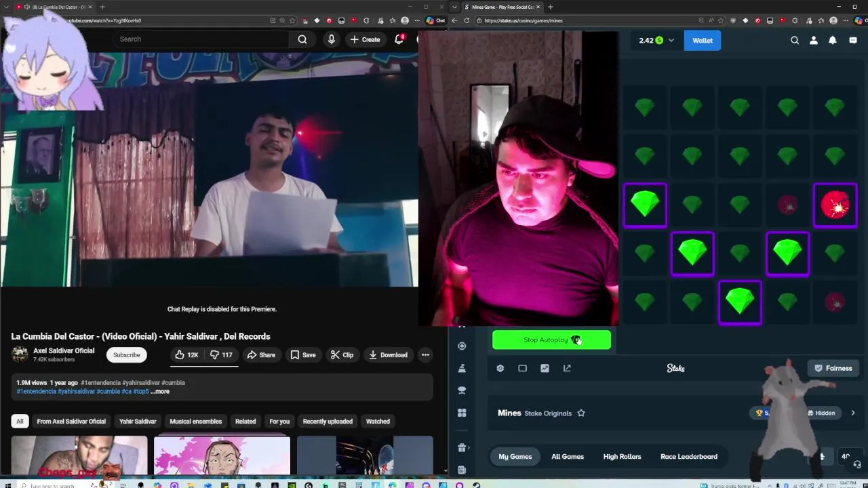Open the Stake Wallet
868x488 pixels.
coord(703,41)
